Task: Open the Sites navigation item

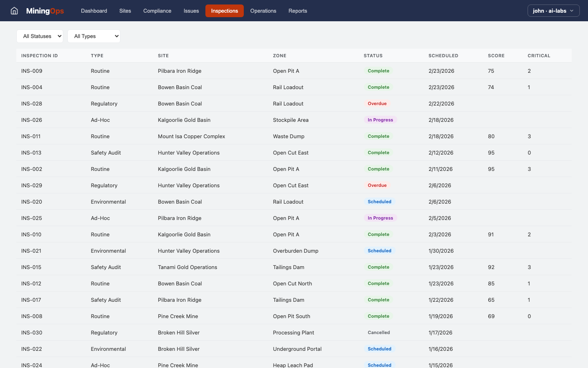Action: tap(125, 11)
